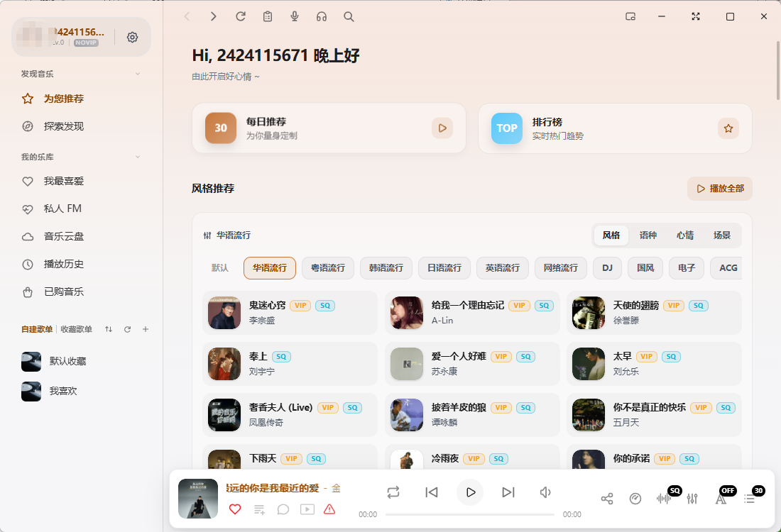
Task: Refresh playlists in the sidebar
Action: click(x=128, y=329)
